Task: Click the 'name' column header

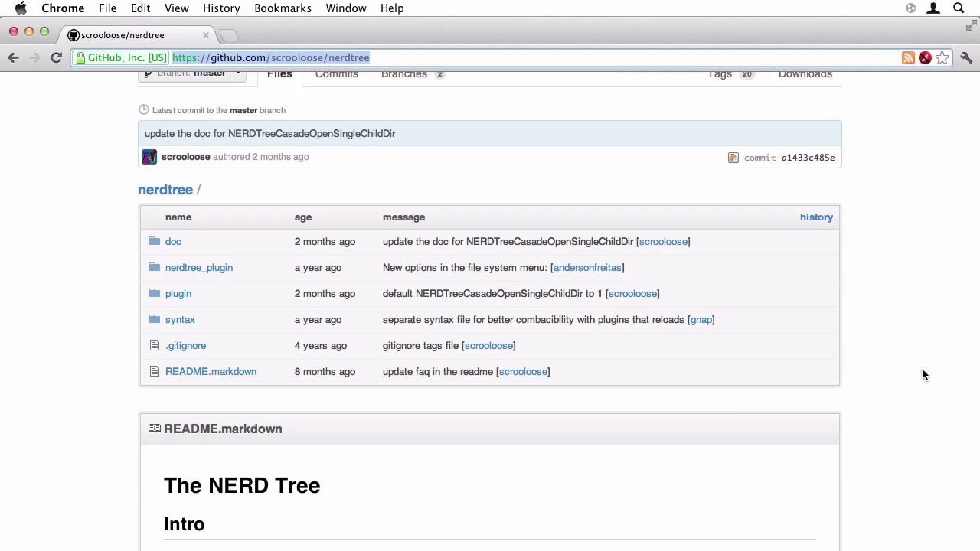Action: [x=178, y=217]
